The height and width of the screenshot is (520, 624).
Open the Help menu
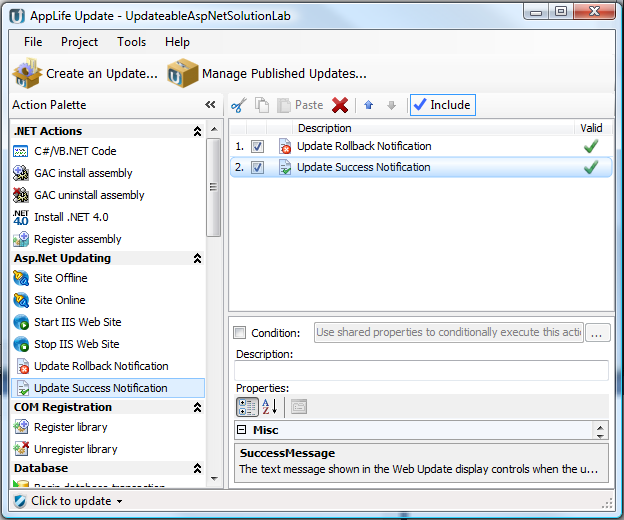point(177,42)
